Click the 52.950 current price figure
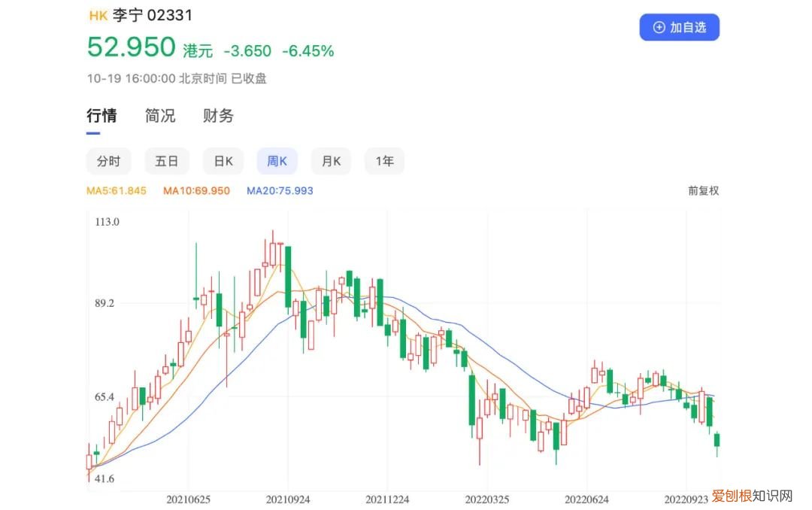This screenshot has height=510, width=812. point(131,47)
